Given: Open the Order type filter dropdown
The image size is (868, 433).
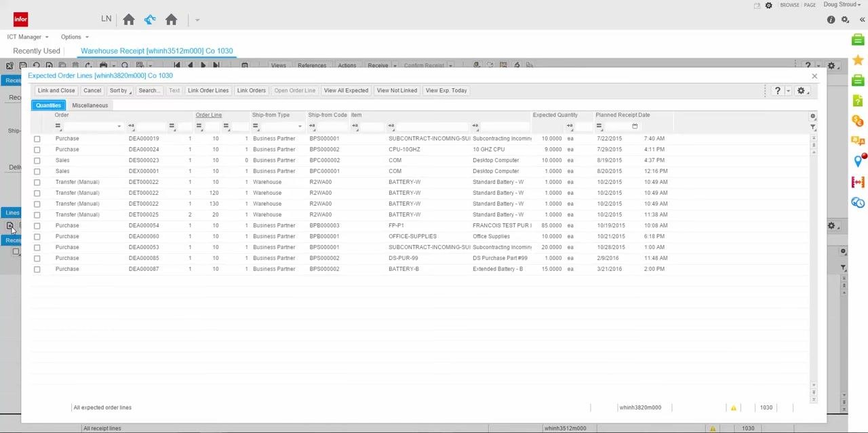Looking at the screenshot, I should pos(119,126).
